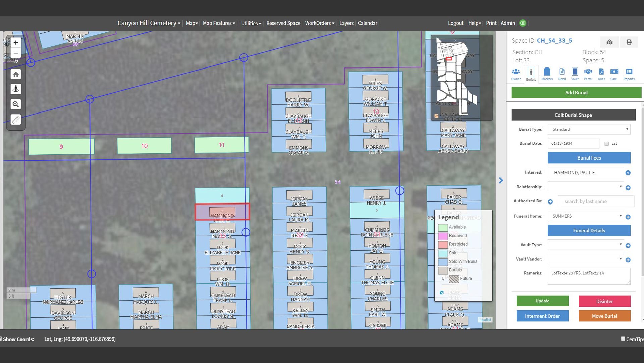Click the Sold With Burial legend swatch
Viewport: 644px width, 363px height.
click(x=443, y=262)
